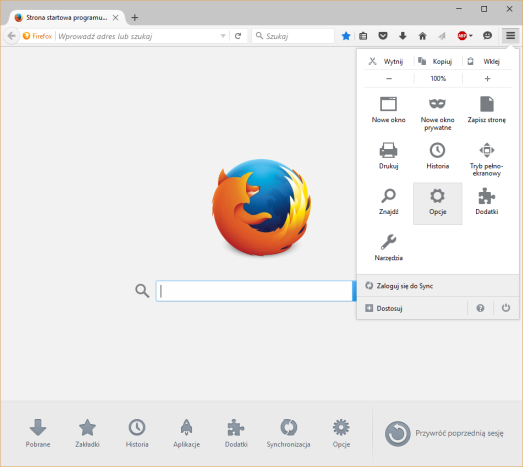This screenshot has width=523, height=467.
Task: Open Nowe okno prywatne
Action: (x=438, y=113)
